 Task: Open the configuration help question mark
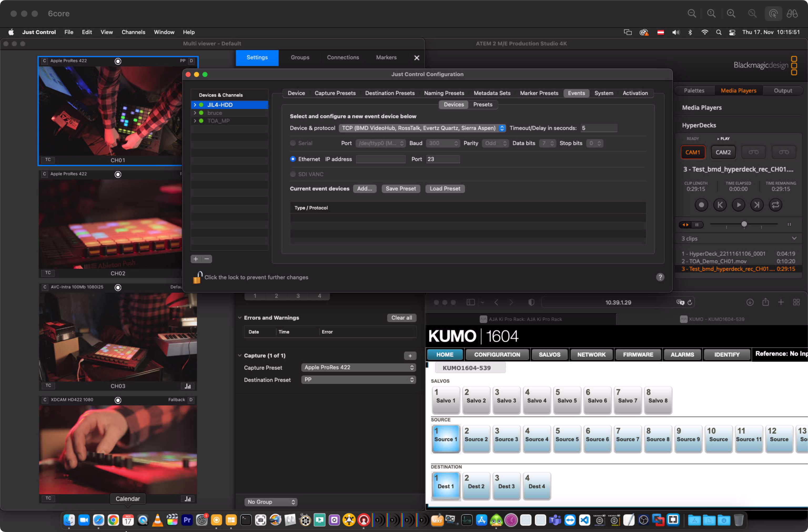660,277
